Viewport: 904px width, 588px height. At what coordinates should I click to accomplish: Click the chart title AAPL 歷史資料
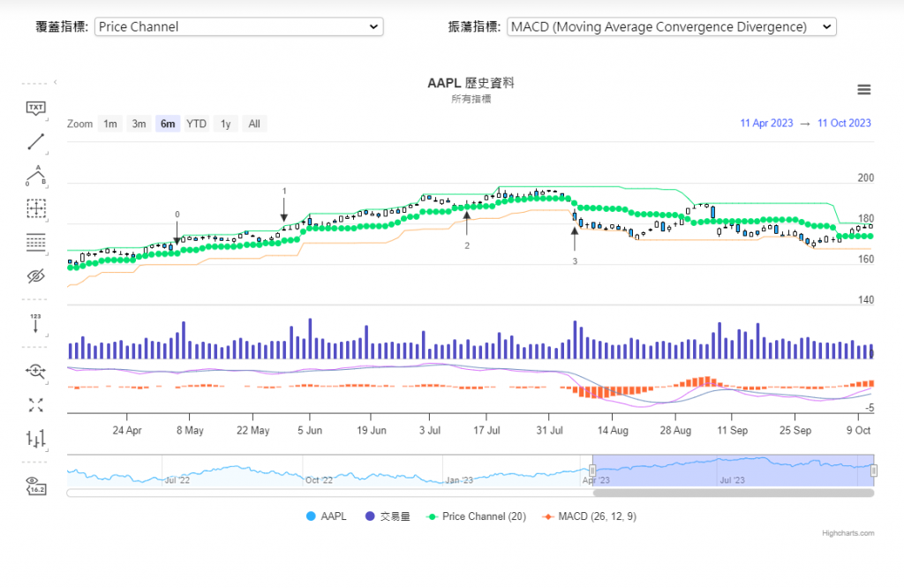tap(471, 83)
